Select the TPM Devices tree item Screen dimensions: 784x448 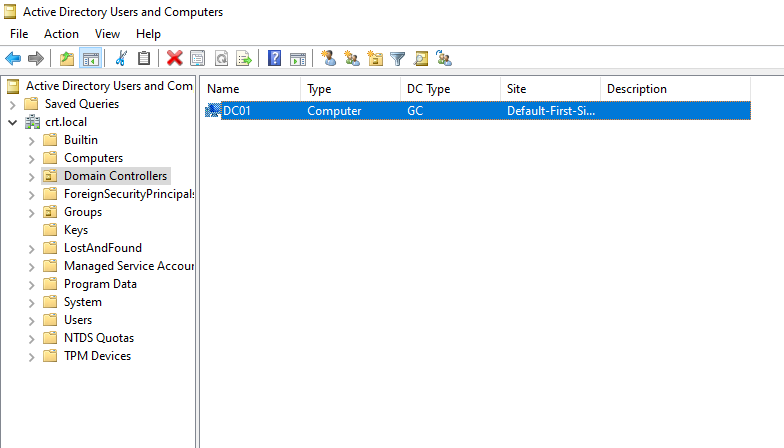97,356
